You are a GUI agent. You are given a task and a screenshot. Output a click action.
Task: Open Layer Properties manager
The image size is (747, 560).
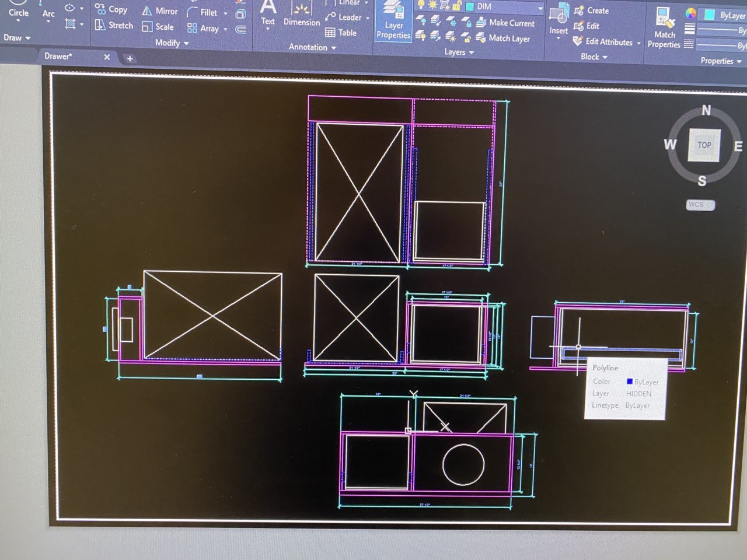pyautogui.click(x=393, y=22)
